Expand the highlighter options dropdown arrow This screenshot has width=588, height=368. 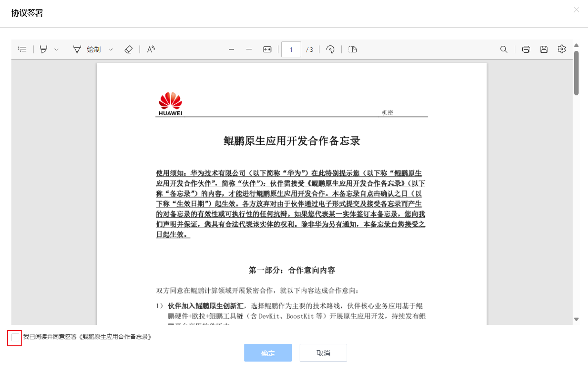click(56, 49)
